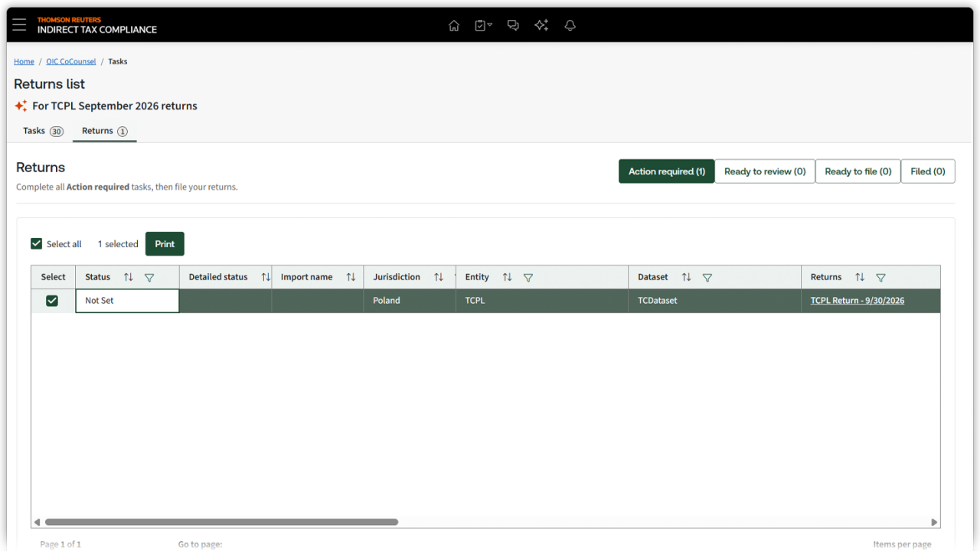Click the Detailed status header label
This screenshot has height=551, width=980.
coord(218,277)
